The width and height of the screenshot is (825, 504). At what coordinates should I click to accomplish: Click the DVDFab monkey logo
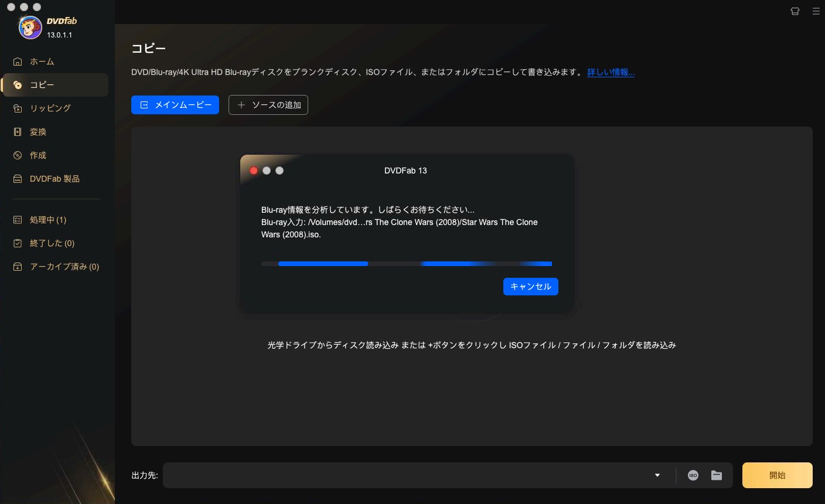[x=30, y=28]
